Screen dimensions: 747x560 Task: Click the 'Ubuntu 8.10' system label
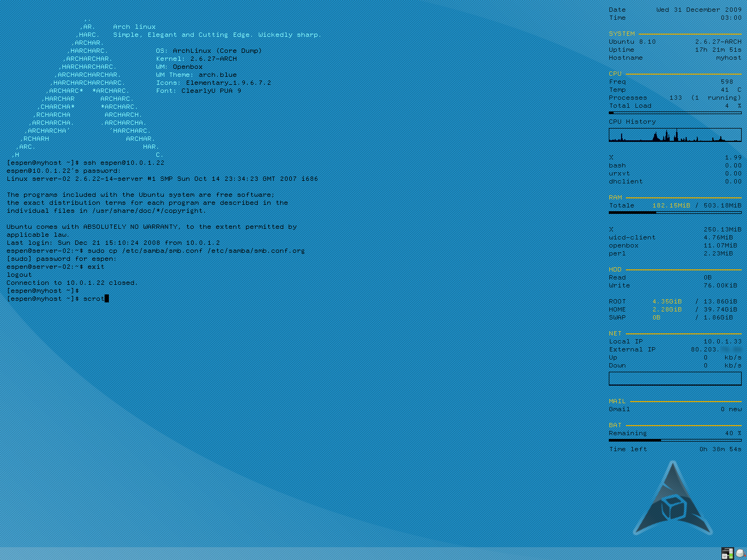click(632, 42)
